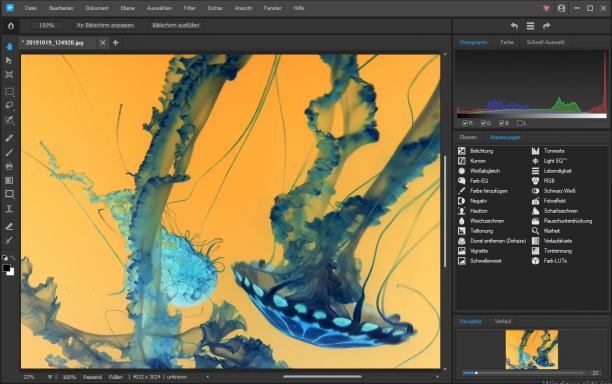This screenshot has height=384, width=612.
Task: Switch to the Schnell-Auswahl tab
Action: tap(545, 42)
